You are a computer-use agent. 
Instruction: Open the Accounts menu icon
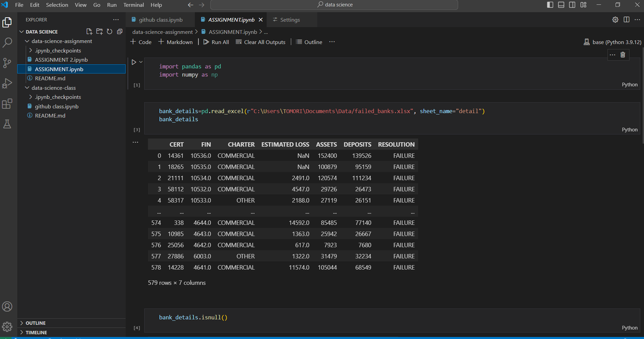coord(8,306)
